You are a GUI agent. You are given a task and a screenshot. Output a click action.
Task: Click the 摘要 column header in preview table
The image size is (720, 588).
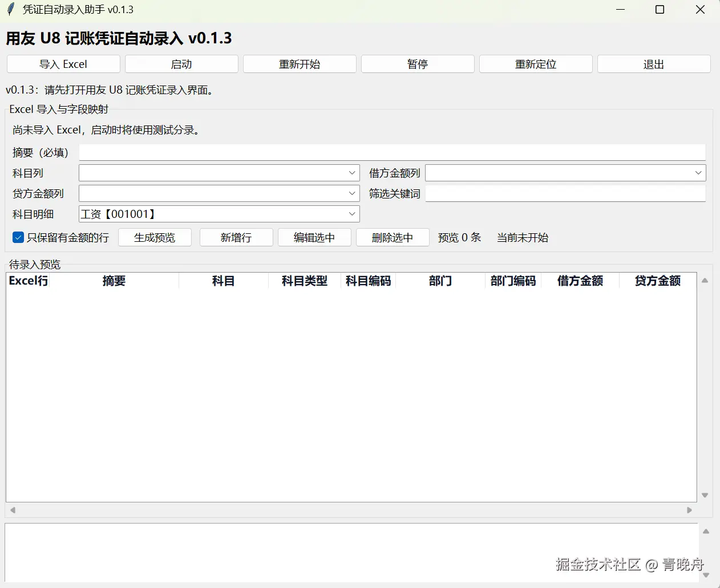click(x=114, y=281)
